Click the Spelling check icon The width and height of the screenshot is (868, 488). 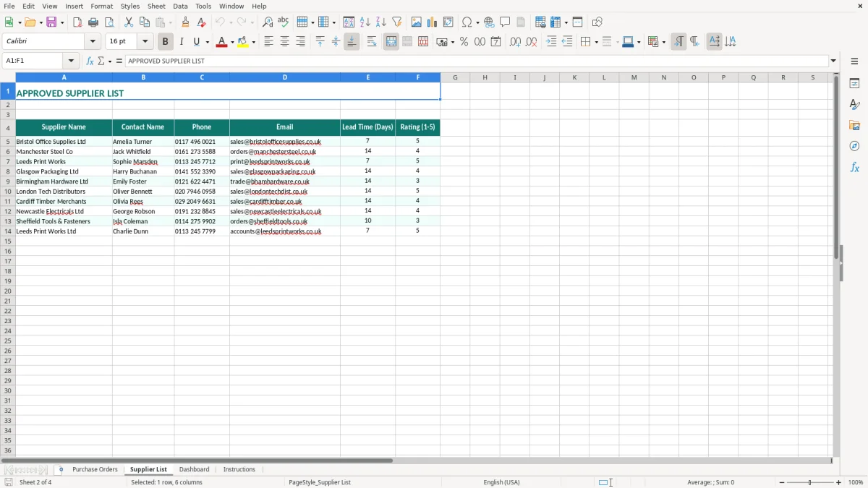pyautogui.click(x=284, y=22)
